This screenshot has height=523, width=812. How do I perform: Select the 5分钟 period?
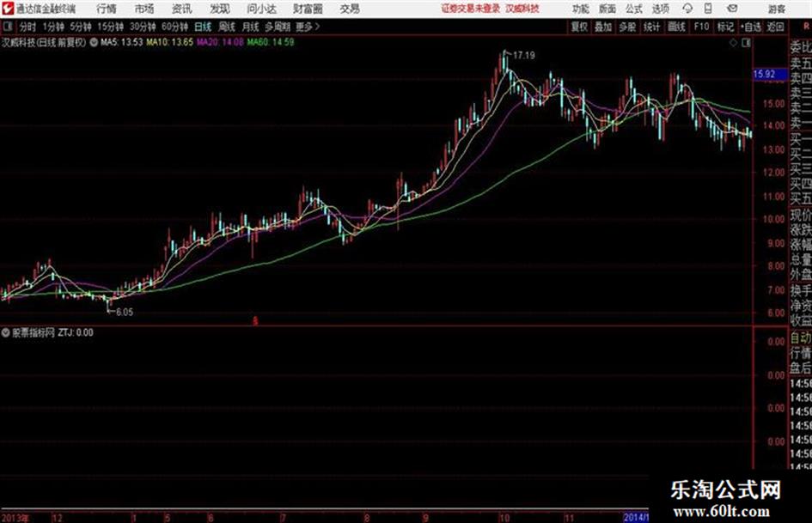pos(80,27)
